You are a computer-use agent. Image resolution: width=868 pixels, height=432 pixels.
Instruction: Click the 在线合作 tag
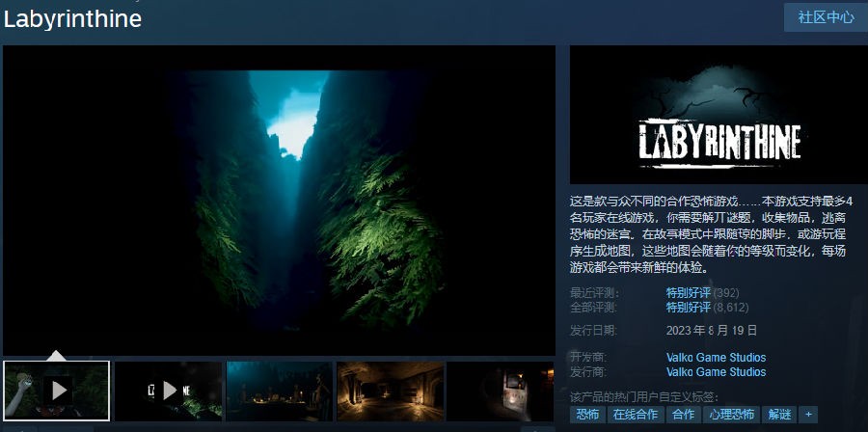(x=636, y=415)
